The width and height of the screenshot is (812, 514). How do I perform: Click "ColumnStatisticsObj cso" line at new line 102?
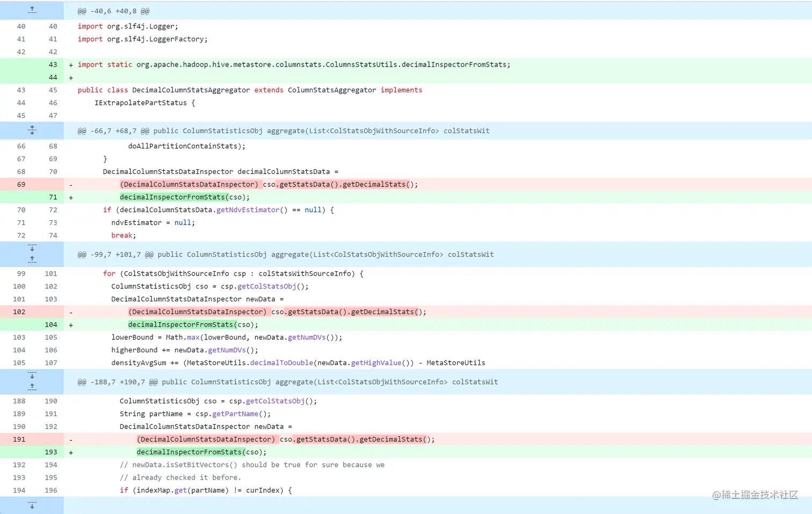pyautogui.click(x=210, y=287)
